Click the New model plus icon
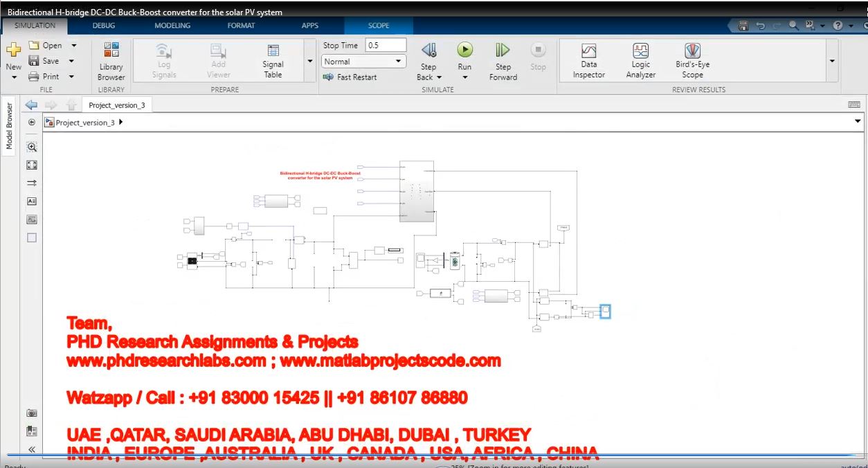 point(13,50)
